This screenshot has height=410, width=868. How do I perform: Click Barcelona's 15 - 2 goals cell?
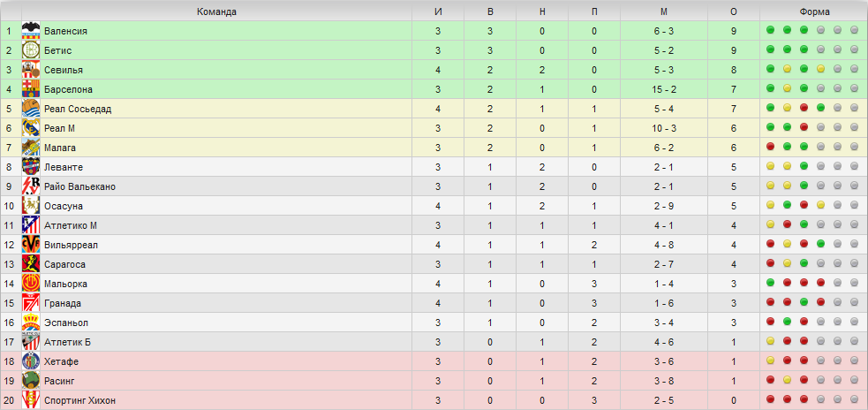[664, 89]
